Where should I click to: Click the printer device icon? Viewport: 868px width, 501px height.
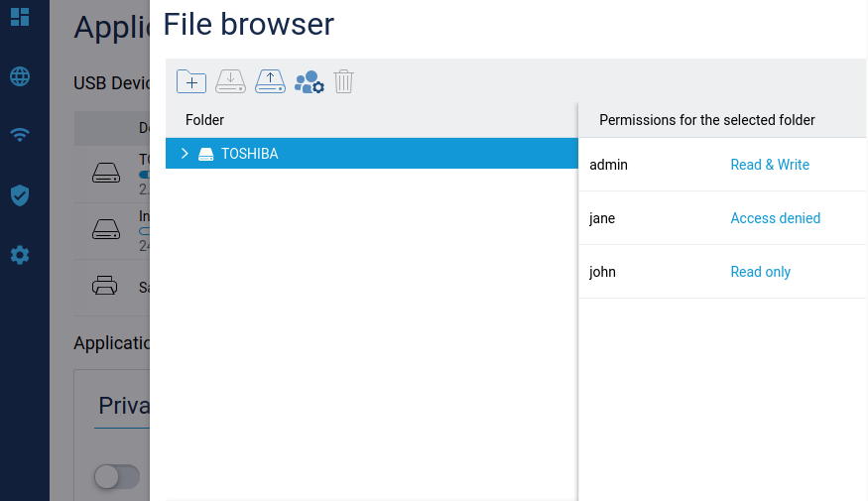coord(105,287)
